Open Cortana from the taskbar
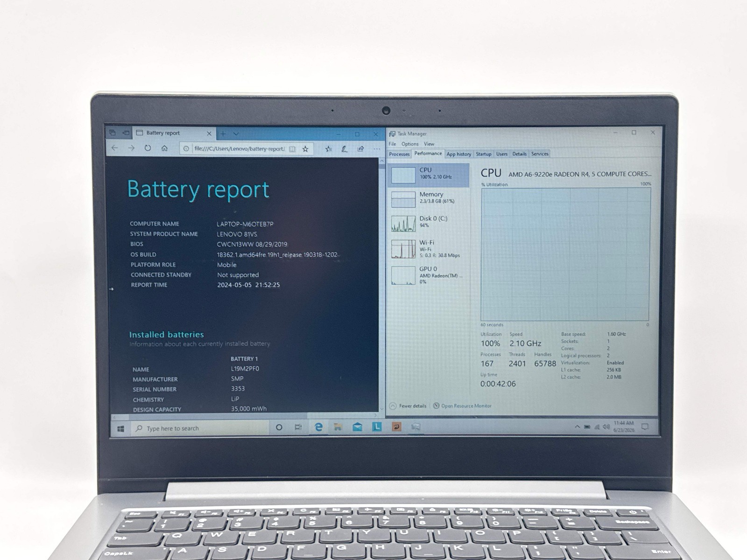The width and height of the screenshot is (747, 560). pyautogui.click(x=279, y=427)
